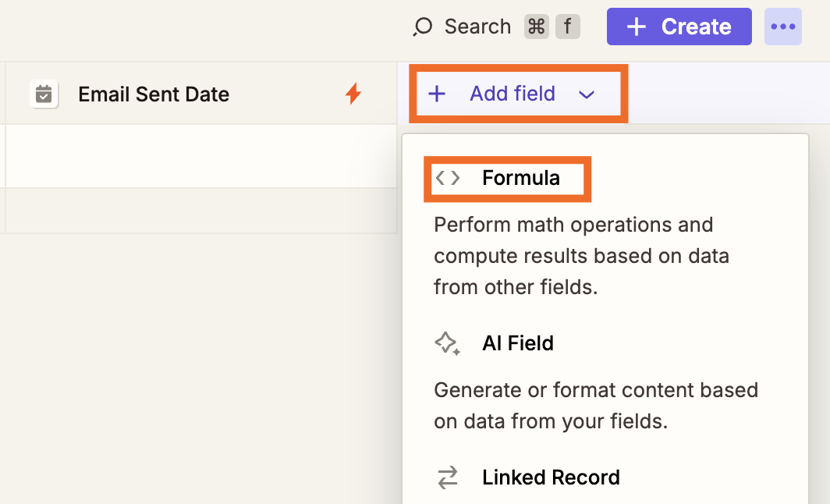
Task: Click the calendar icon beside Email Sent Date
Action: click(x=44, y=94)
